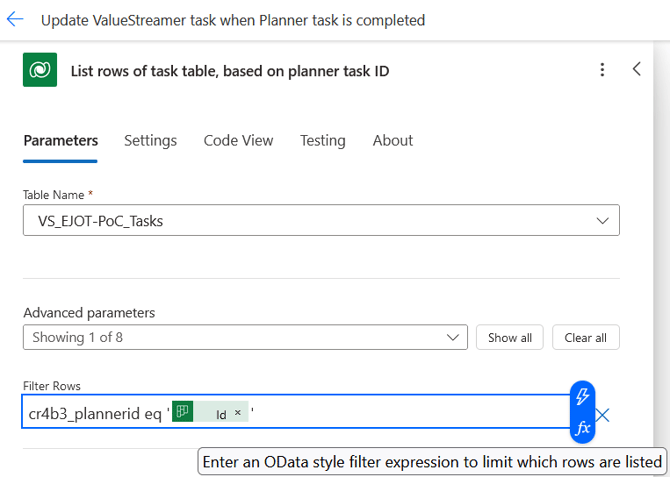Click the Clear all button
Screen dimensions: 670x477
pyautogui.click(x=585, y=338)
